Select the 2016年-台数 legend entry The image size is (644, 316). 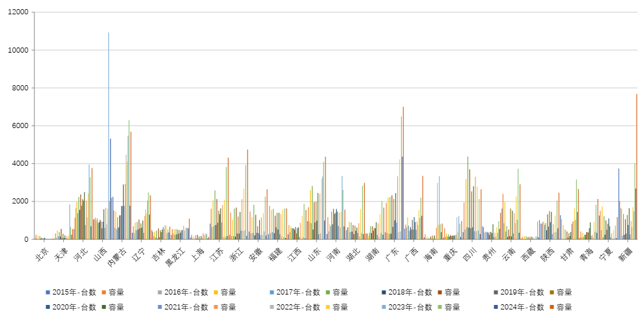point(188,293)
